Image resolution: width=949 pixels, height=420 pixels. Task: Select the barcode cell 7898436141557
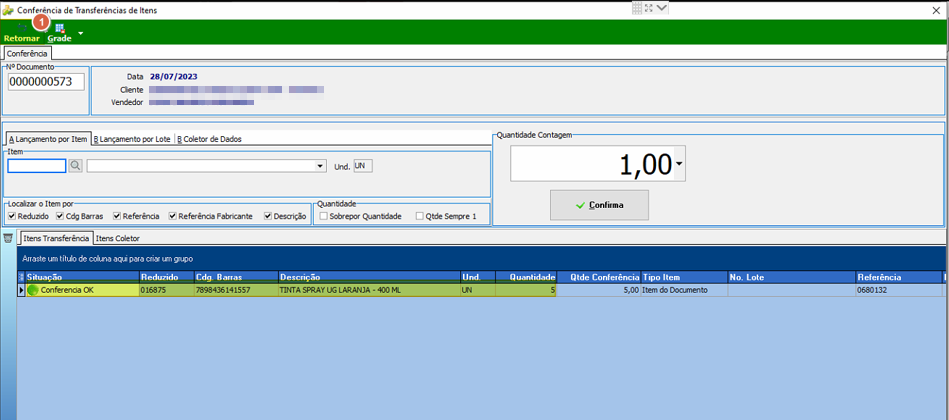pos(236,290)
